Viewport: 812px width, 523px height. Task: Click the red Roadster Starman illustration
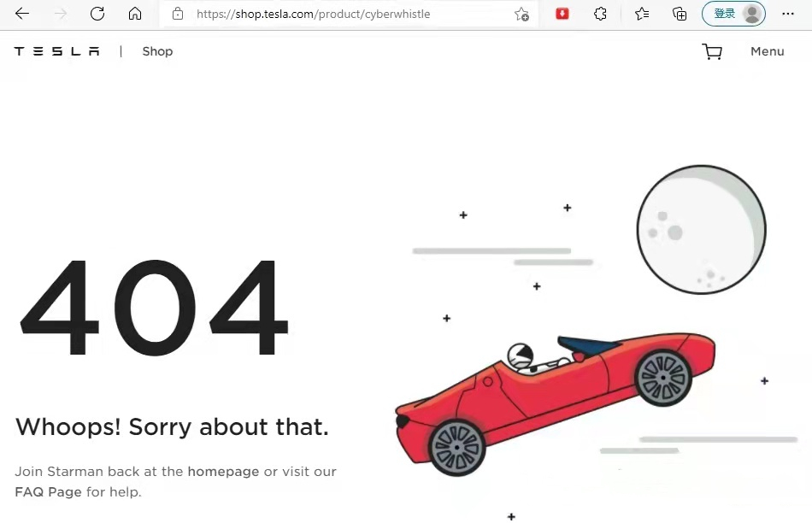coord(555,404)
